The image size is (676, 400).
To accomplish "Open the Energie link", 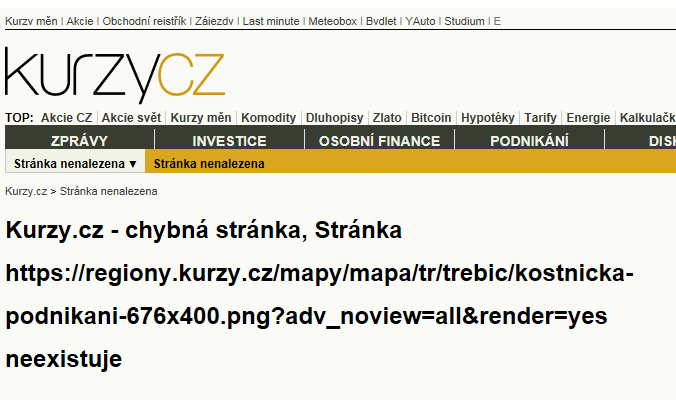I will click(588, 118).
